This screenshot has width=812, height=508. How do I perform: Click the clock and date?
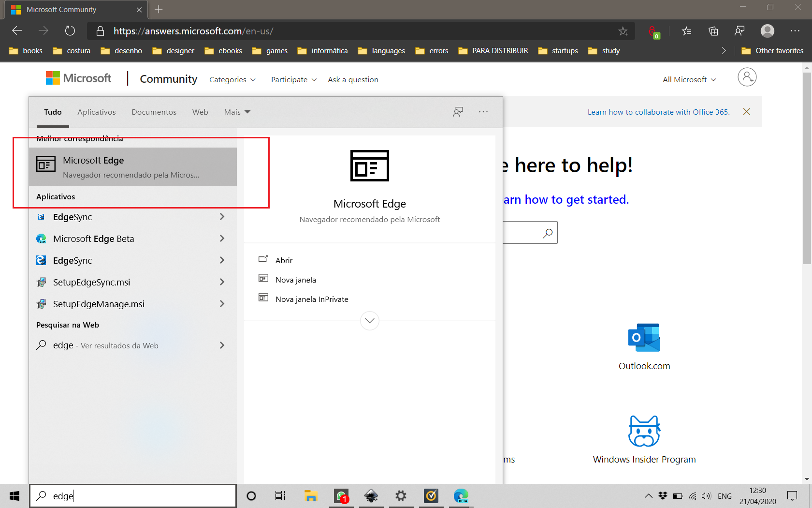(x=757, y=496)
